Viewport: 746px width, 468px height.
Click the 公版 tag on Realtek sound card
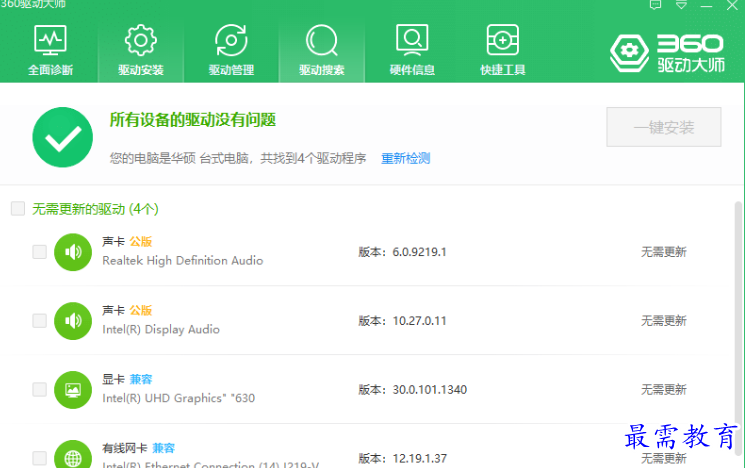point(141,242)
